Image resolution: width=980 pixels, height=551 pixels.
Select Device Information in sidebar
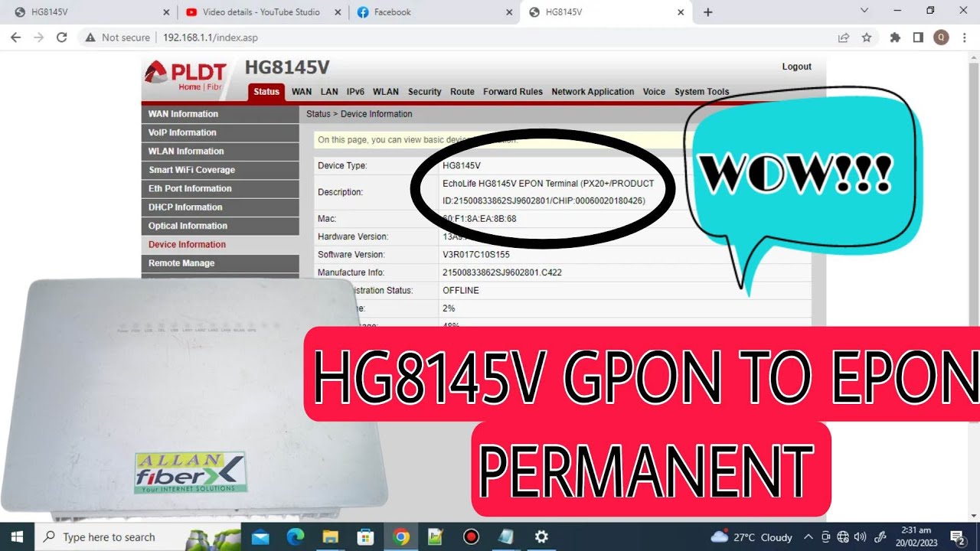tap(220, 245)
